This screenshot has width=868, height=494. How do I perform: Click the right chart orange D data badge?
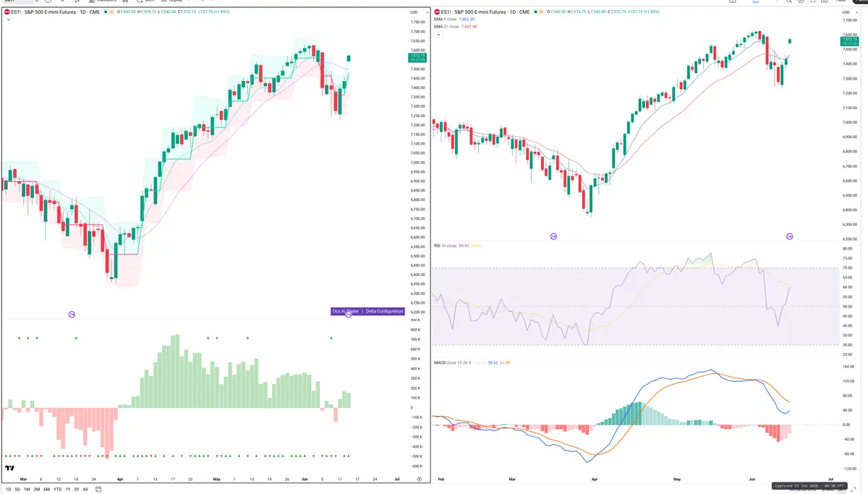tap(542, 12)
